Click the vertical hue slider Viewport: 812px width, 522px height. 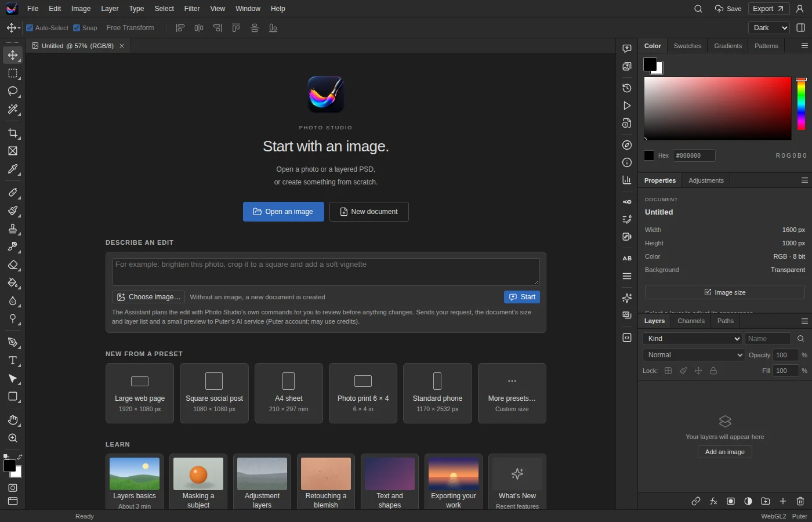[x=801, y=104]
